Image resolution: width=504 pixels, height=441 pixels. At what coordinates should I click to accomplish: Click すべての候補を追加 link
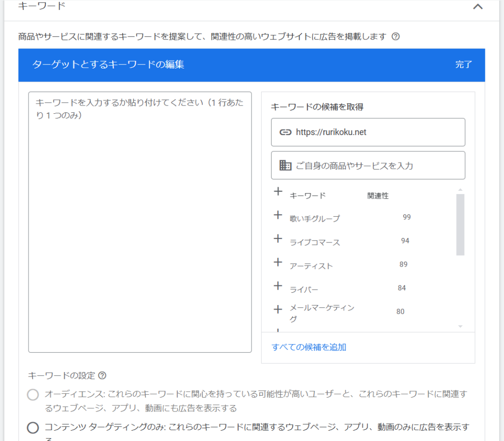(309, 347)
